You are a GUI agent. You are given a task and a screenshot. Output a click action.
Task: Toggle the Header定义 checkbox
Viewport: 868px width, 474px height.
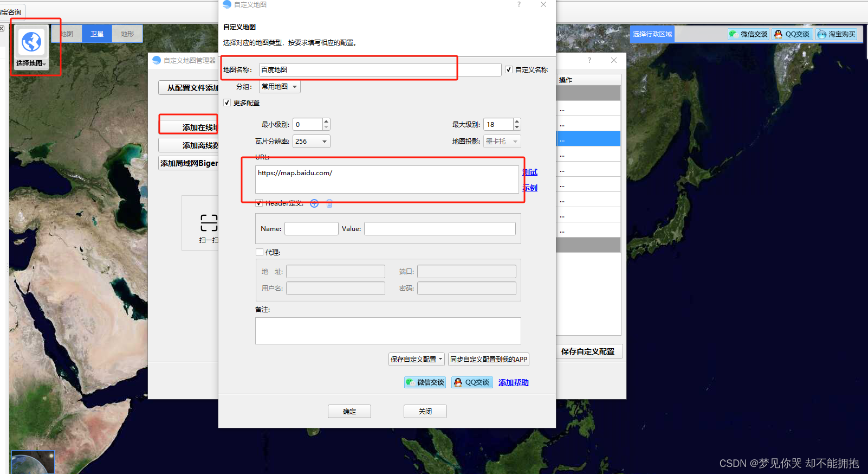pyautogui.click(x=259, y=203)
